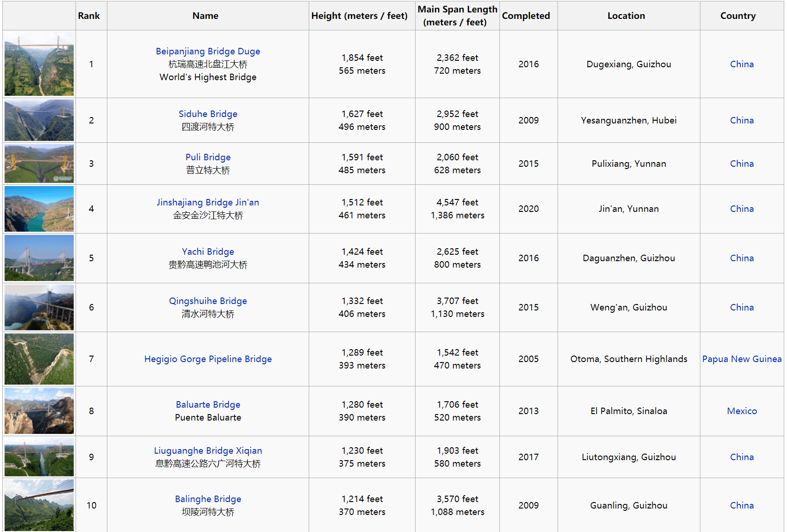This screenshot has height=532, width=787.
Task: Click the rank 10 cell
Action: click(x=91, y=505)
